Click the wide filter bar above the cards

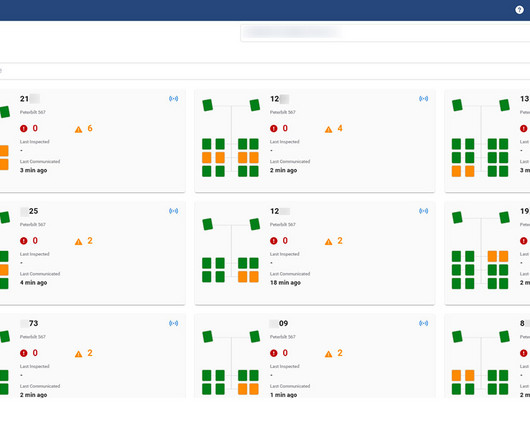click(265, 71)
